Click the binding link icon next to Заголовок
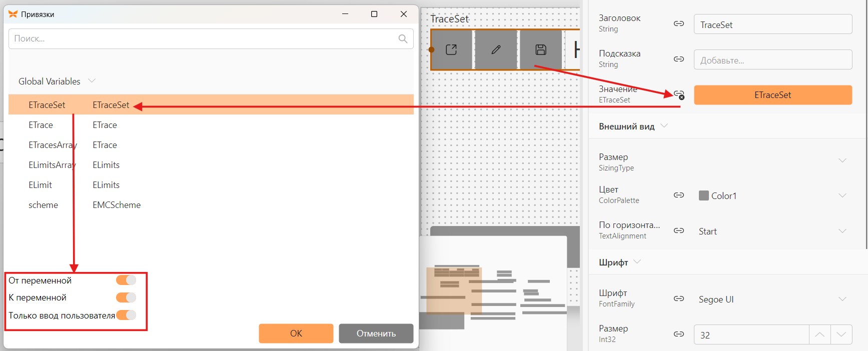Screen dimensions: 868x351 tap(679, 23)
